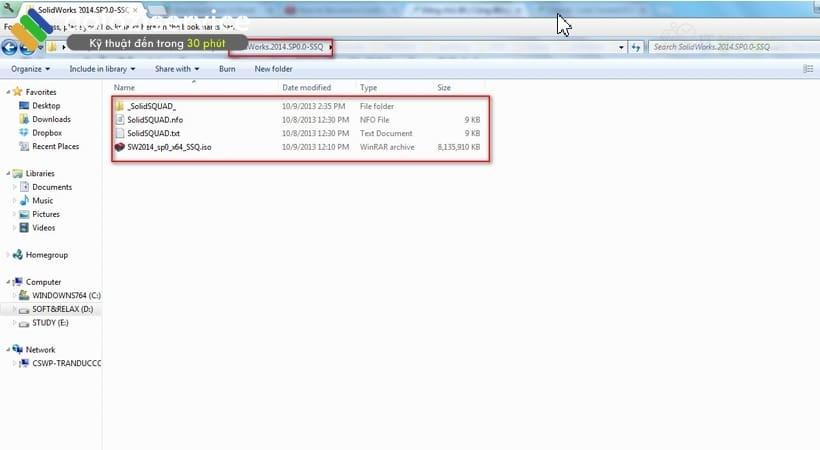Click the Music library icon
Screen dimensions: 820x450
tap(24, 201)
